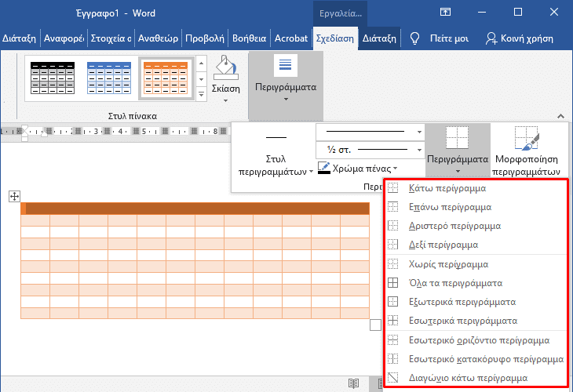Click the table move handle icon
Image resolution: width=573 pixels, height=392 pixels.
13,196
